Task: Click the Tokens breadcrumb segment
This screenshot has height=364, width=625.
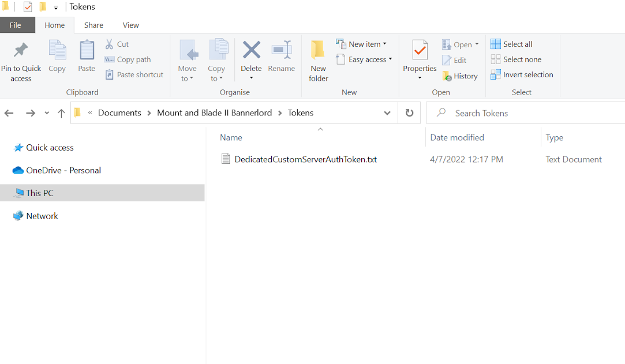Action: 301,112
